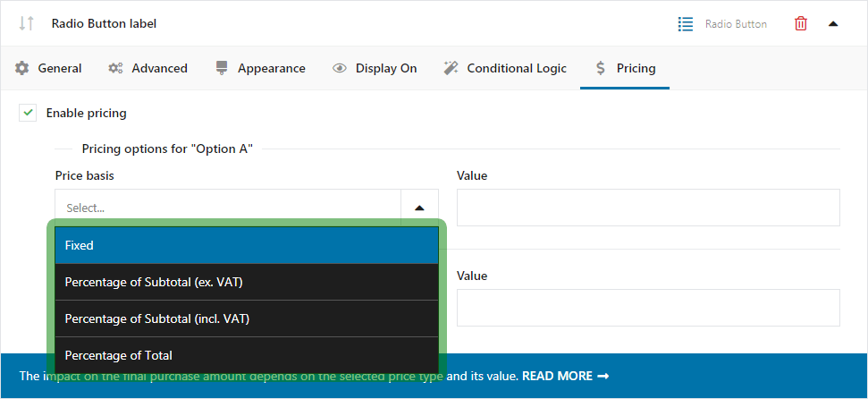
Task: Choose Percentage of Total option
Action: tap(247, 355)
